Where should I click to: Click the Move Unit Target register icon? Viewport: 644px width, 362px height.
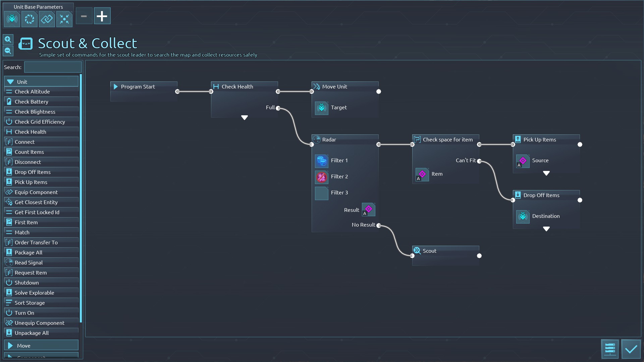click(x=321, y=108)
